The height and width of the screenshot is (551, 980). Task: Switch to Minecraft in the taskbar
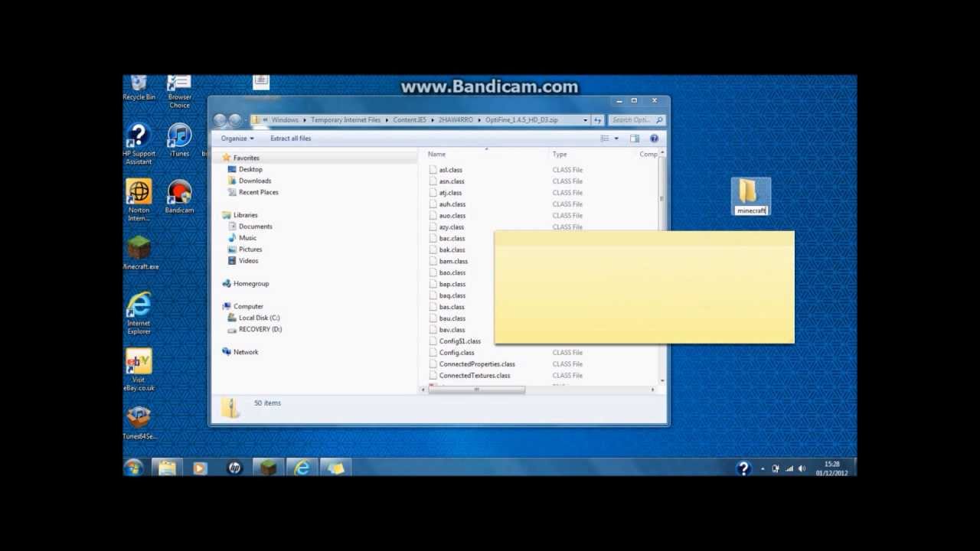pos(268,468)
